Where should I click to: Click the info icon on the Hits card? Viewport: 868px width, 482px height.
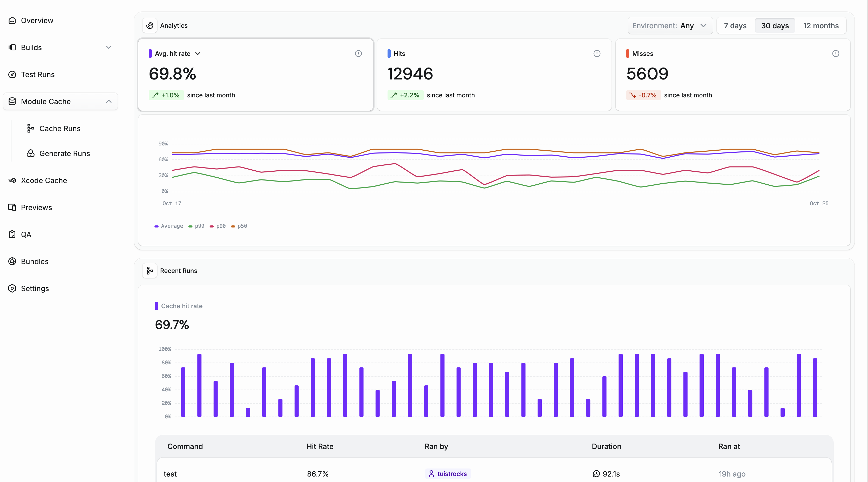click(x=597, y=53)
